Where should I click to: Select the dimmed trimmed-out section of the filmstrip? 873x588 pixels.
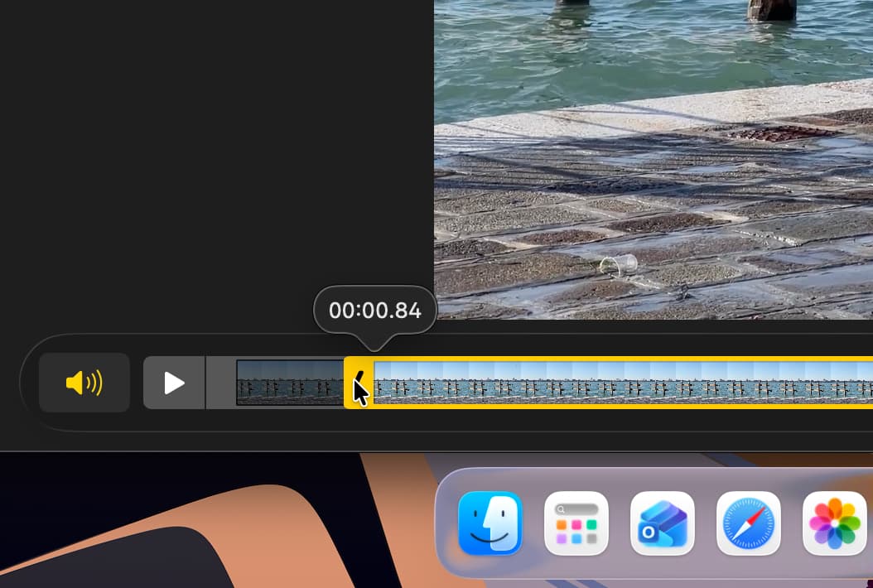click(x=290, y=383)
